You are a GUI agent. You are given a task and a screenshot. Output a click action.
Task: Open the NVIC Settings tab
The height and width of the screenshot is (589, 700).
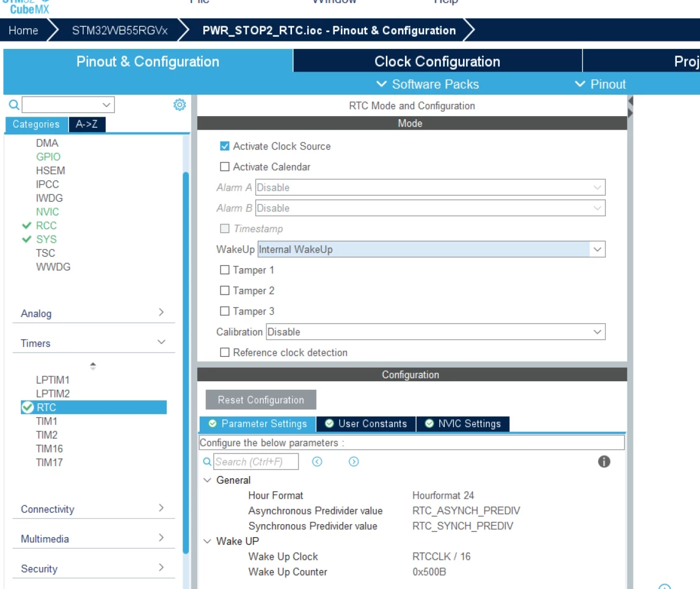pyautogui.click(x=463, y=424)
